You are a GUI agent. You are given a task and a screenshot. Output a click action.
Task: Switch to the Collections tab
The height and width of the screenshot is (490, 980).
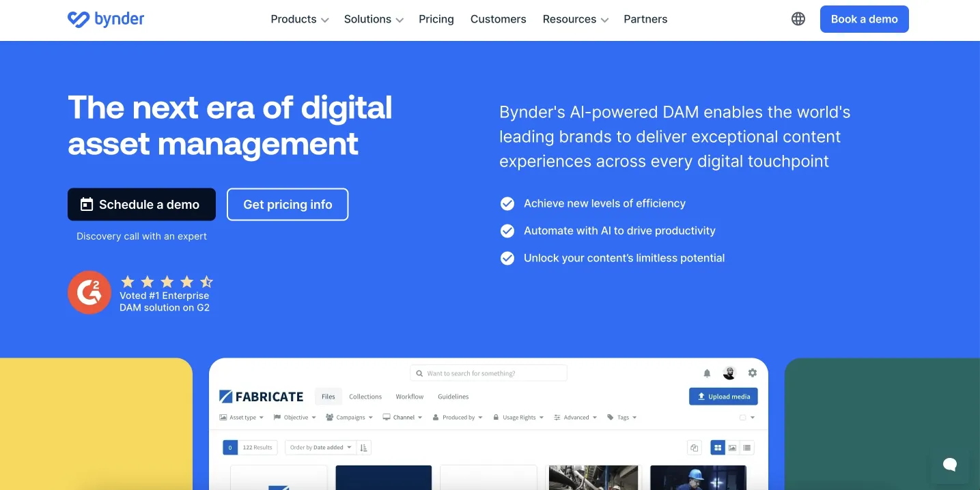click(365, 396)
